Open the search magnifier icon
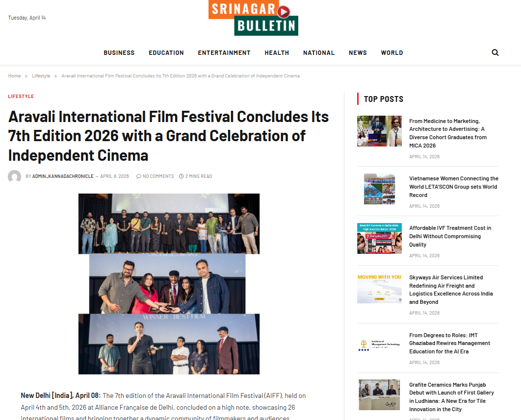521x420 pixels. pos(495,53)
